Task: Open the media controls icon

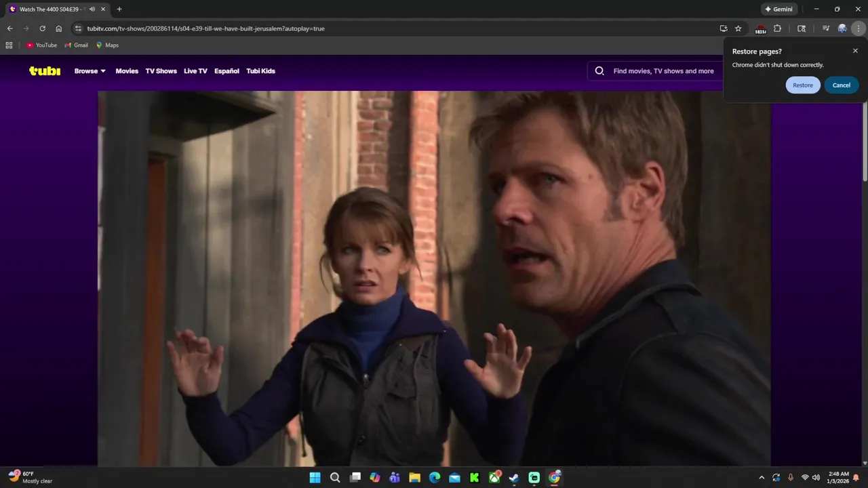Action: [825, 28]
